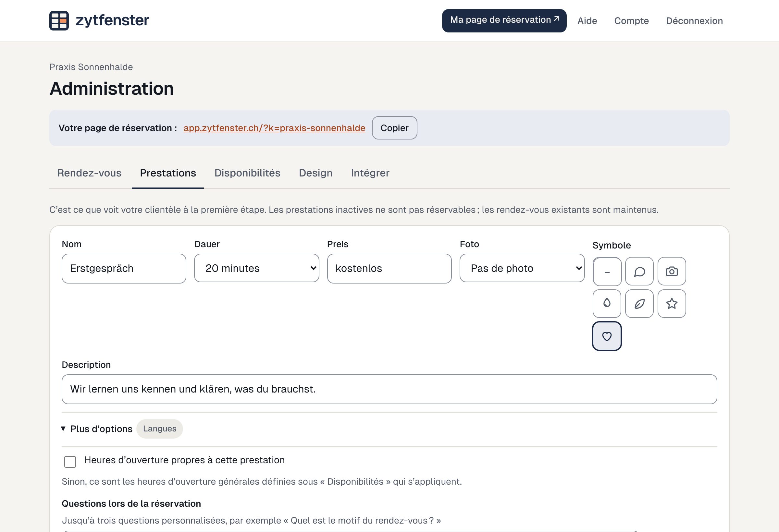Viewport: 779px width, 532px height.
Task: Copy the booking page URL
Action: coord(394,128)
